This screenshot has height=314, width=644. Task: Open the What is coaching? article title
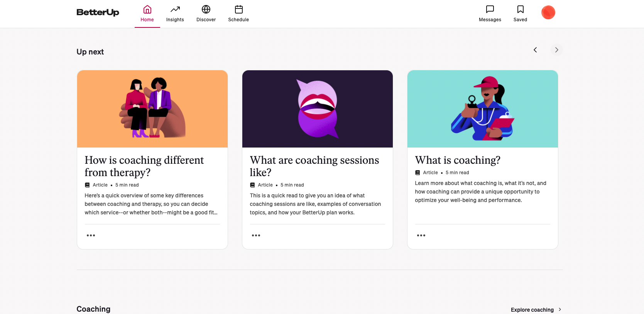click(x=458, y=160)
